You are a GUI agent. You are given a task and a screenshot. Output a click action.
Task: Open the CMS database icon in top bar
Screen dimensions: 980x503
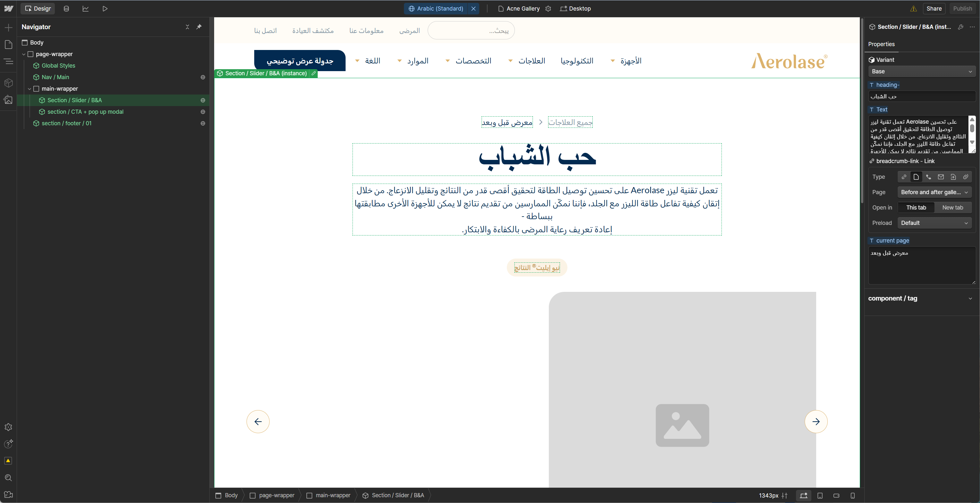click(66, 8)
